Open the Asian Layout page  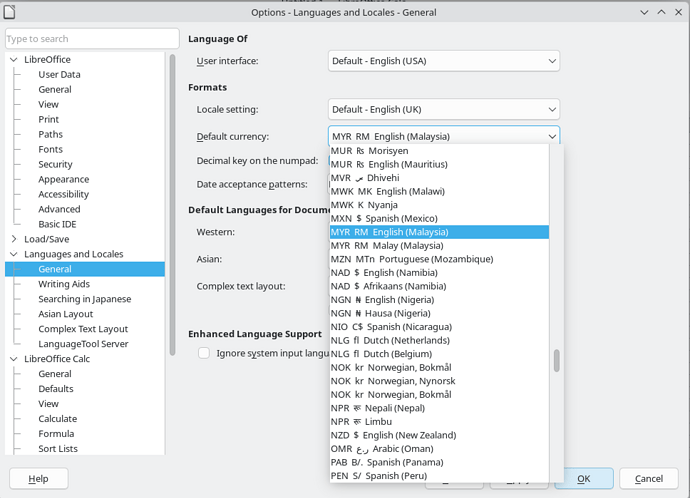point(66,314)
